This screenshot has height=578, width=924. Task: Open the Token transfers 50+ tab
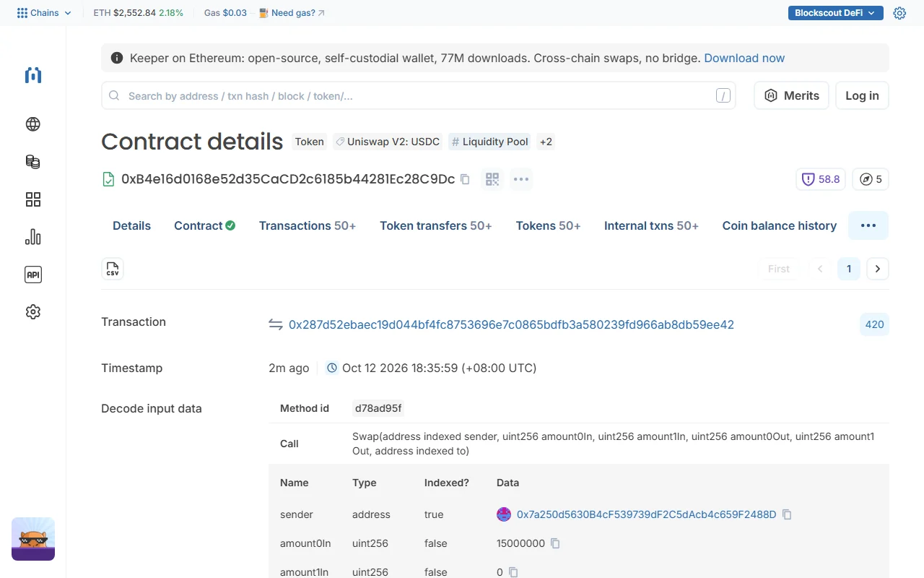coord(436,225)
